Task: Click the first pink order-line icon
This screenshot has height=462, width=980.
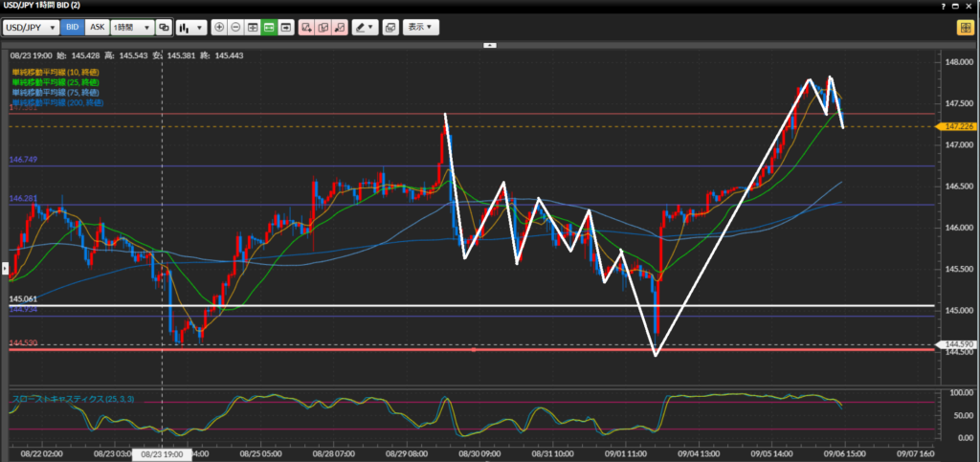Action: [306, 28]
